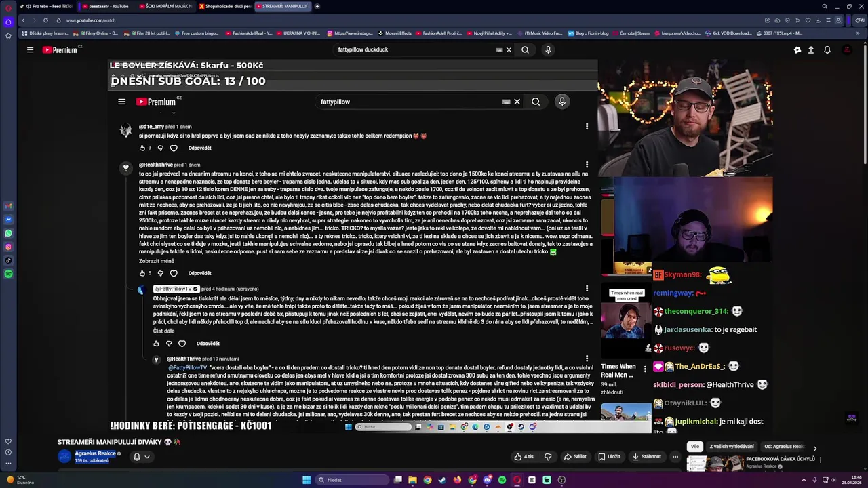This screenshot has height=488, width=868.
Task: Open bookmarks heart in Opera sidebar
Action: tap(8, 441)
